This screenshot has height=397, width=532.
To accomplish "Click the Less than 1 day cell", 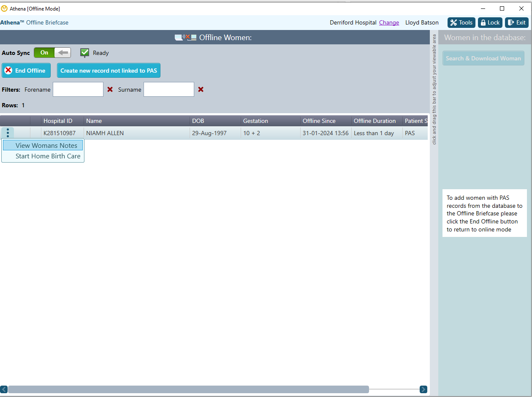I will click(x=377, y=133).
